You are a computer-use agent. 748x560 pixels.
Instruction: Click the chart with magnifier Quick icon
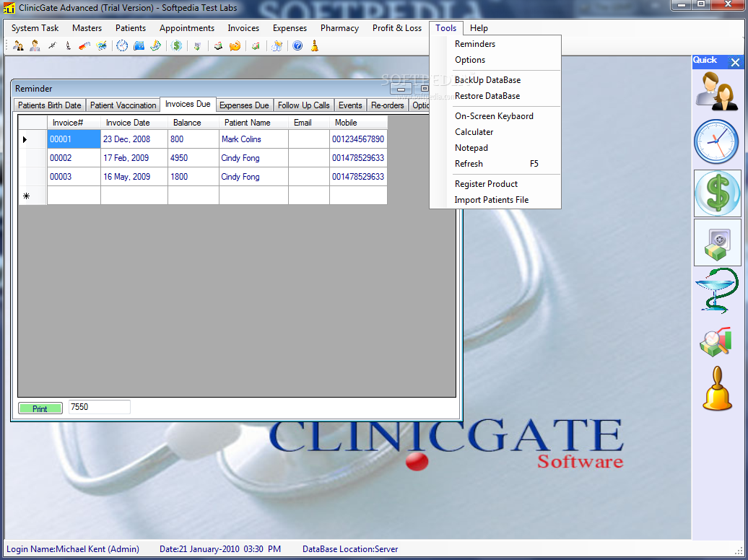click(x=716, y=341)
